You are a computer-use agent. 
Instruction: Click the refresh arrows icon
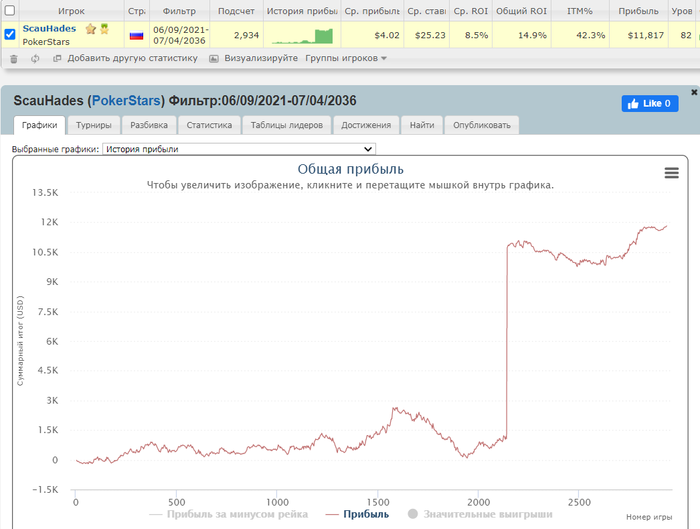35,58
